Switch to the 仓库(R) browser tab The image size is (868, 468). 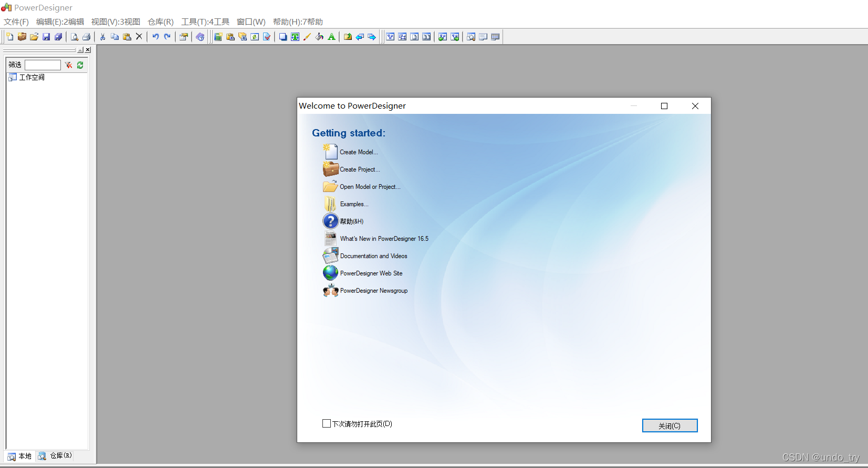click(x=55, y=456)
